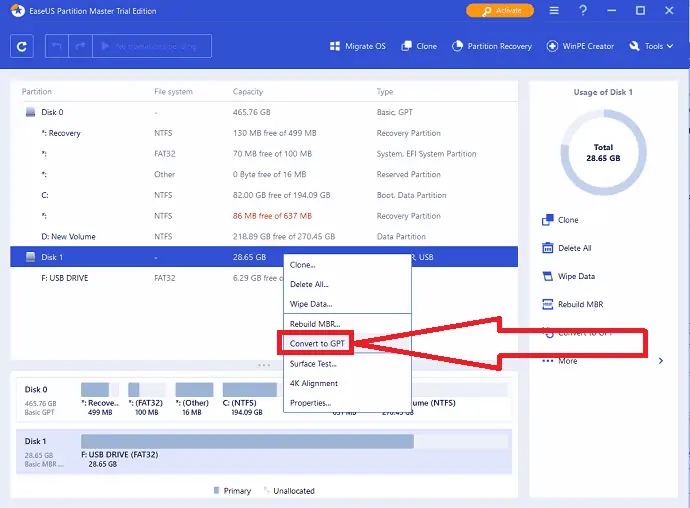The width and height of the screenshot is (690, 508).
Task: Click the execute operations play button
Action: pos(152,46)
